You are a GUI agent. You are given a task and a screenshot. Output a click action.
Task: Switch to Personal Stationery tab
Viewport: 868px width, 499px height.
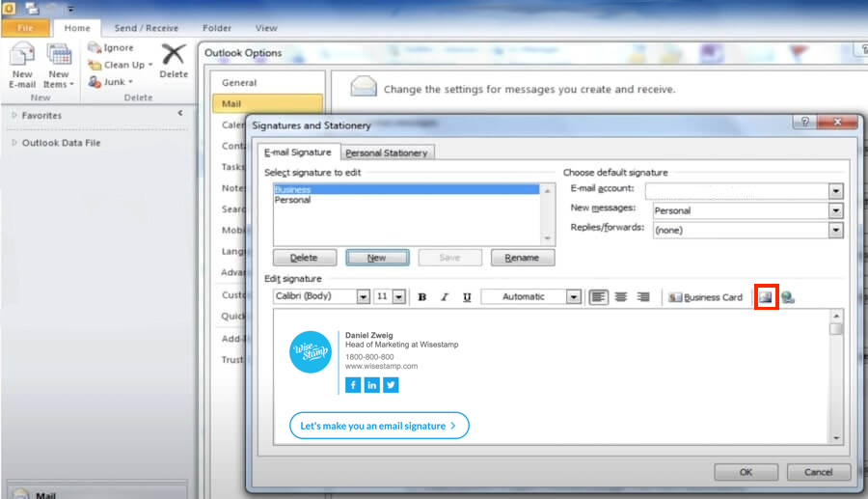tap(387, 152)
